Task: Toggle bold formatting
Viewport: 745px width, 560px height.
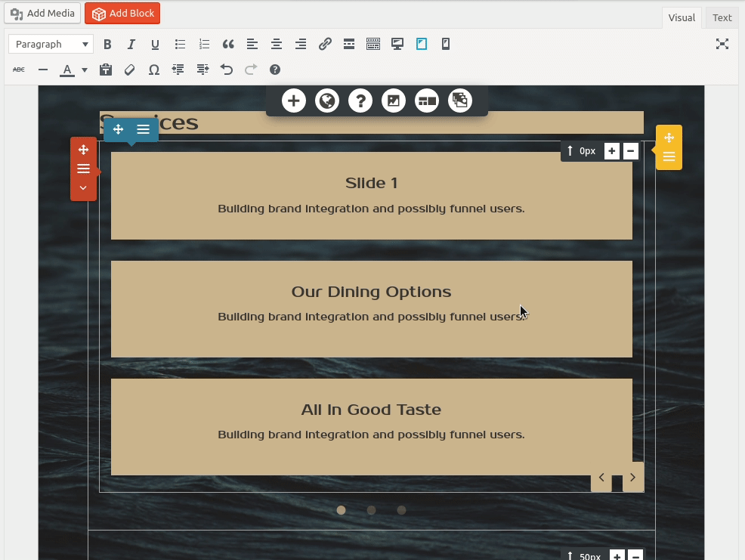Action: pyautogui.click(x=107, y=44)
